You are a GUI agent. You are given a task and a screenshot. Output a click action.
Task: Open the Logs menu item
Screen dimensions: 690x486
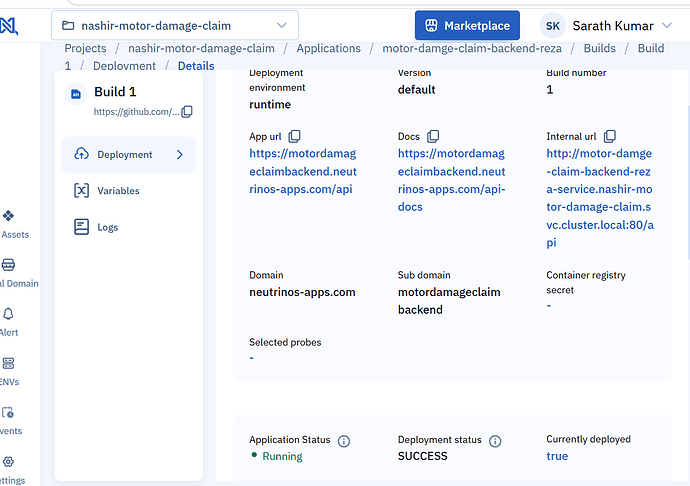[x=128, y=227]
